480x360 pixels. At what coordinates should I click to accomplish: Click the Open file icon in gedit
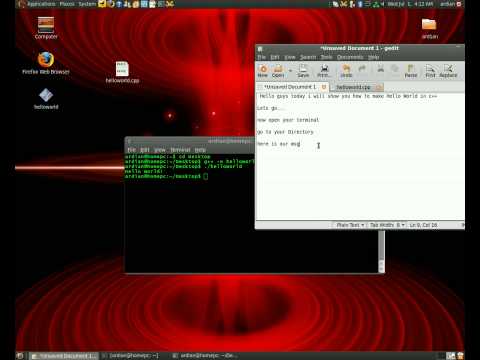[278, 71]
